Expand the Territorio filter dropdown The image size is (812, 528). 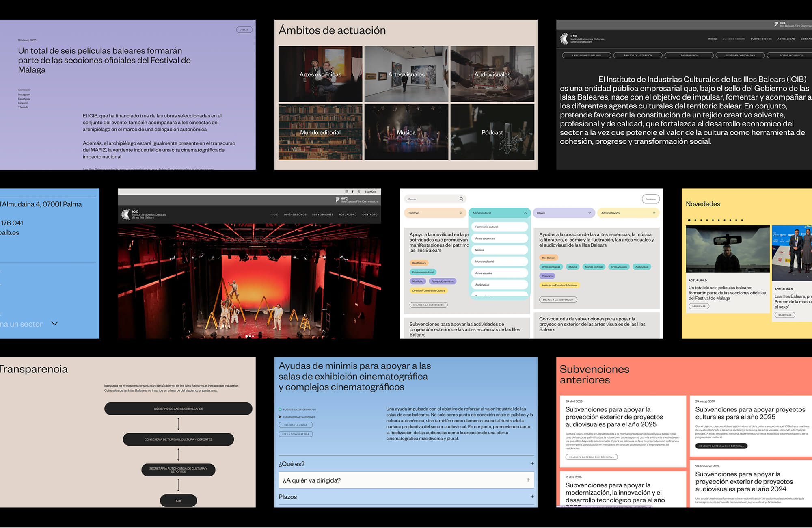(460, 213)
